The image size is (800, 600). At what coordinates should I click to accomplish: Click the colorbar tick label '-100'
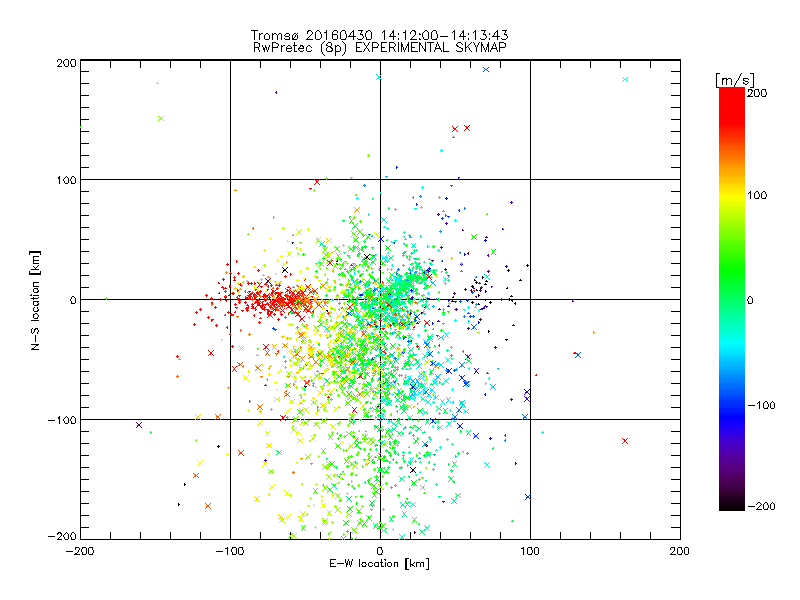click(761, 405)
